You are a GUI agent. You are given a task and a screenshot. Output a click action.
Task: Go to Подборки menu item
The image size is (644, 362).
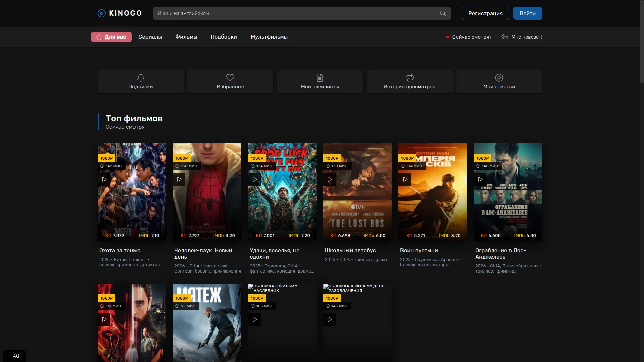click(x=224, y=37)
